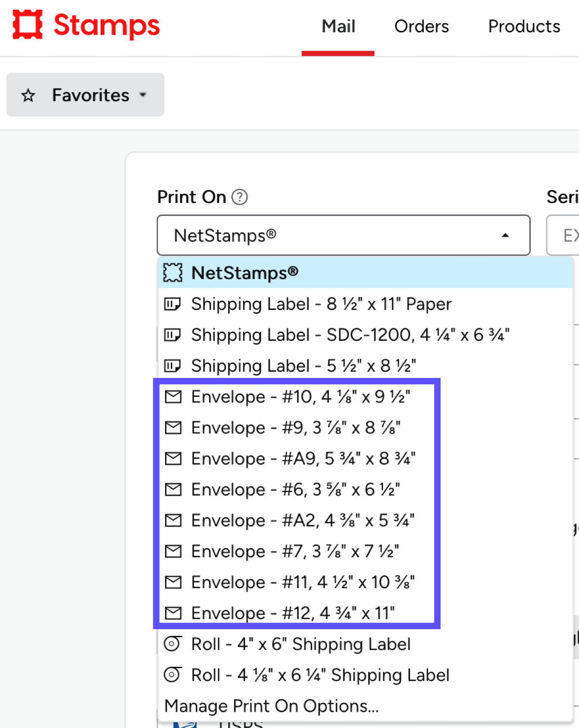Image resolution: width=579 pixels, height=728 pixels.
Task: Open Manage Print On Options
Action: click(x=365, y=706)
